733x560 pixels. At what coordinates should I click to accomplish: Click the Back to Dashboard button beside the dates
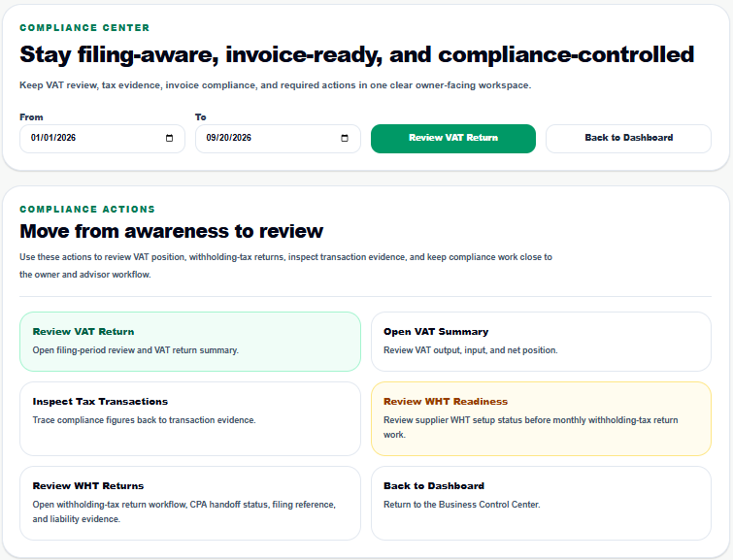(628, 139)
